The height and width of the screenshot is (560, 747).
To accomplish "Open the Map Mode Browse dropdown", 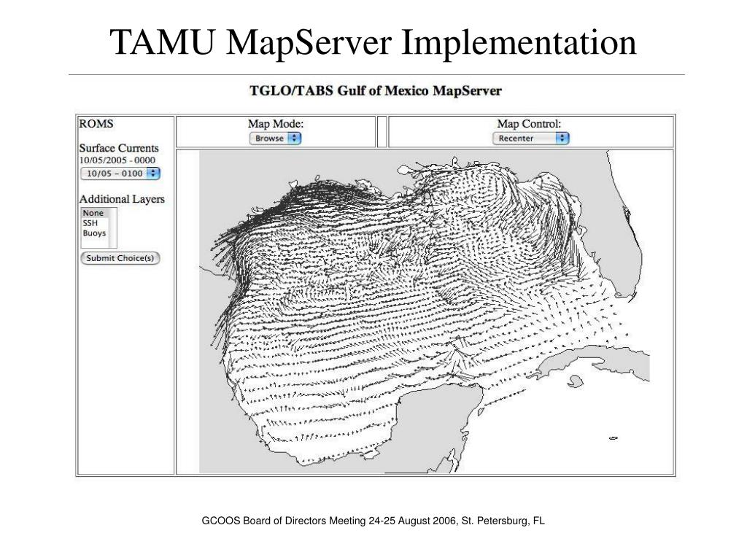I will click(275, 138).
